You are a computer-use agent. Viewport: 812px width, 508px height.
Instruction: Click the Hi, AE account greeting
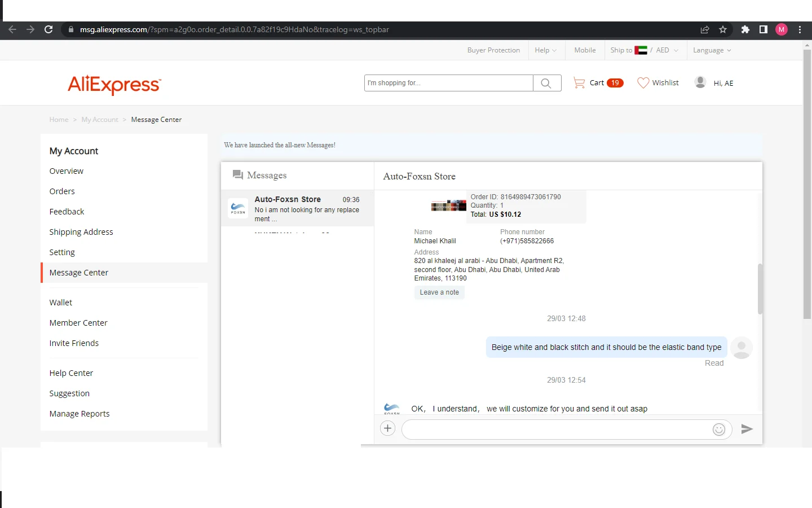[723, 83]
